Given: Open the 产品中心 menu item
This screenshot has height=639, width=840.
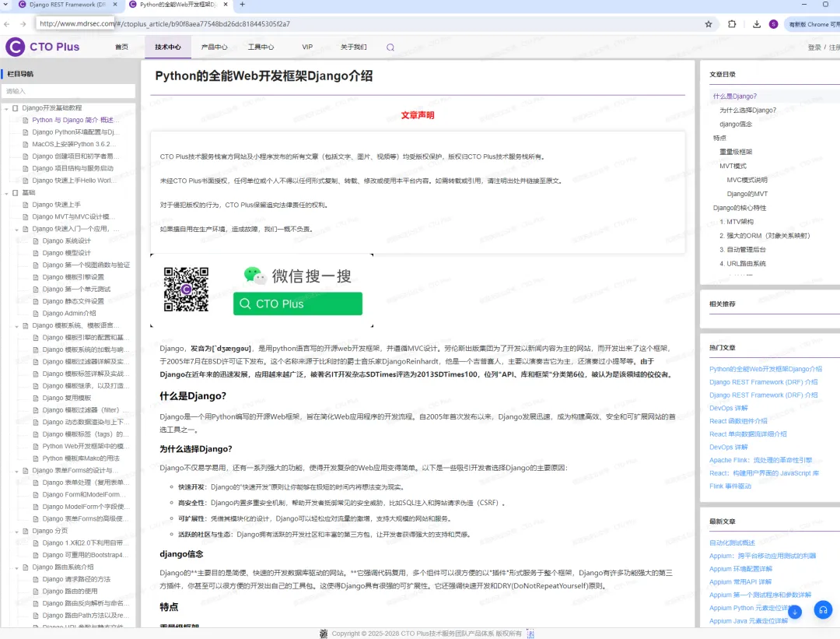Looking at the screenshot, I should point(215,47).
